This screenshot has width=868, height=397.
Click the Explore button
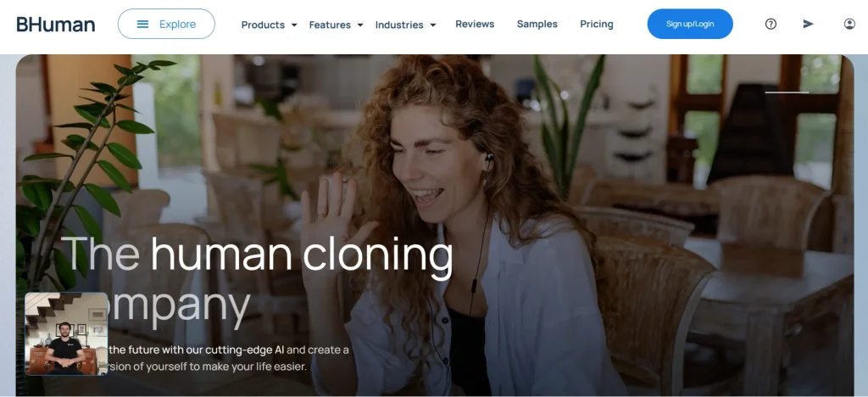point(166,24)
